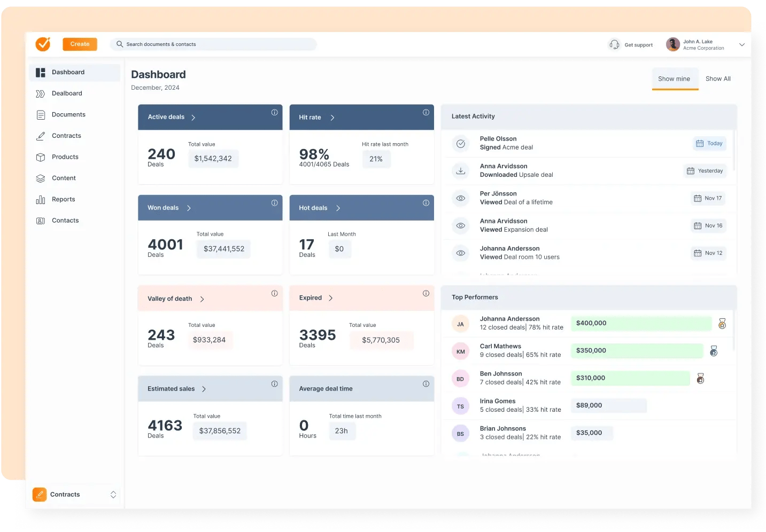Click the 23h total time last month value

click(x=342, y=431)
